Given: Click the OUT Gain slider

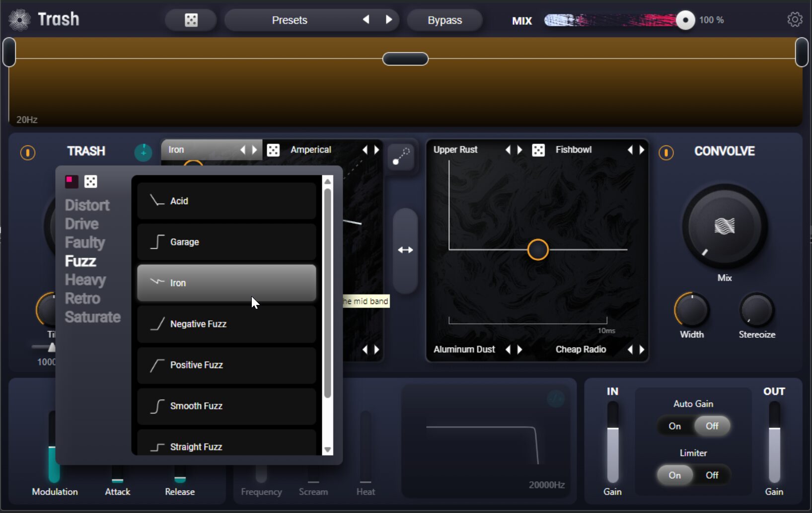Looking at the screenshot, I should [x=774, y=442].
